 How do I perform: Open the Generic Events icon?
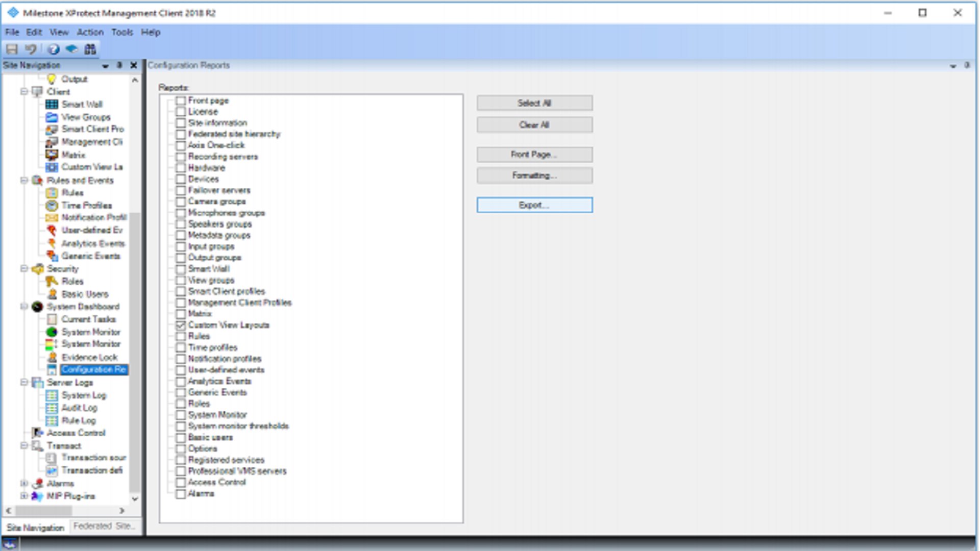click(52, 256)
